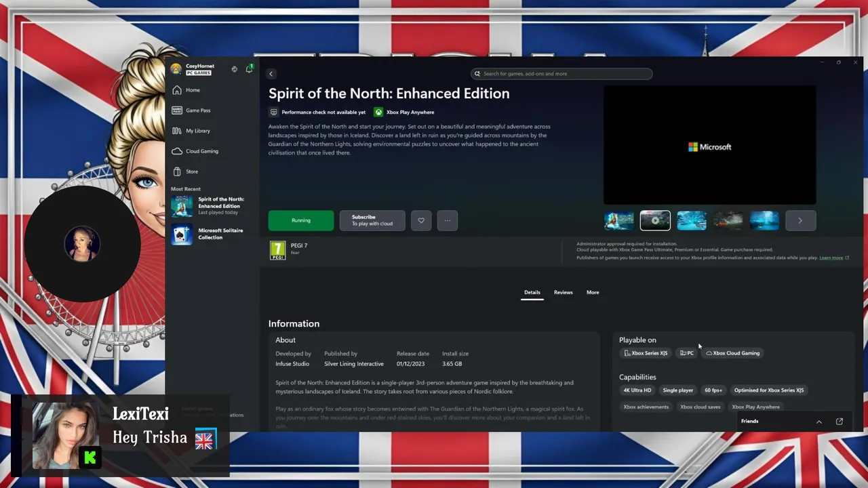Click the PEGI 7 rating badge
This screenshot has width=868, height=488.
click(x=277, y=250)
